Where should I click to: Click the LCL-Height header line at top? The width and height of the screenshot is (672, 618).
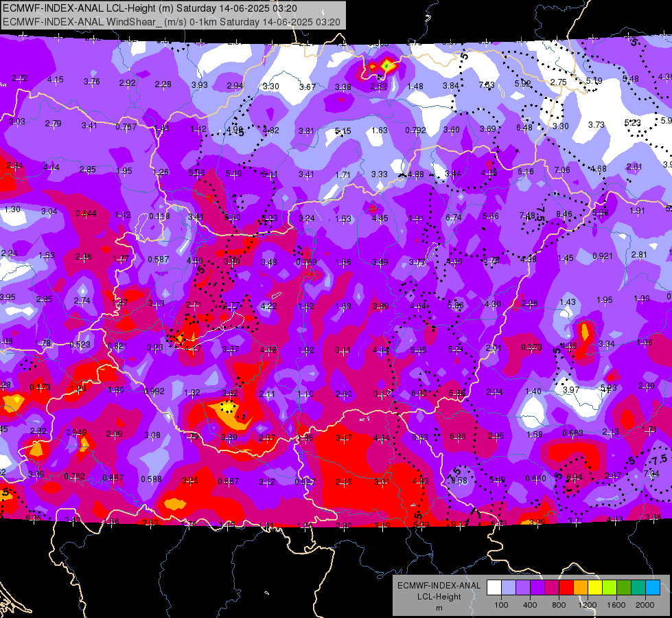point(150,8)
